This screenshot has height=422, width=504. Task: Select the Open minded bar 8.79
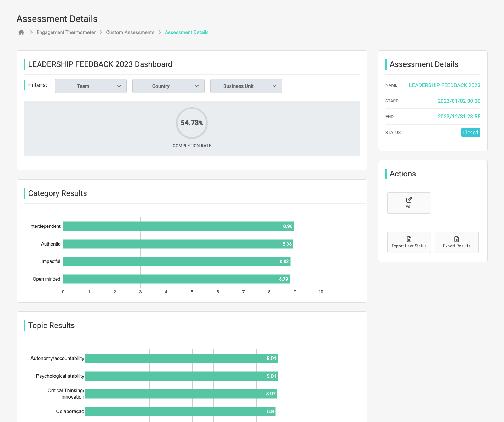coord(177,279)
